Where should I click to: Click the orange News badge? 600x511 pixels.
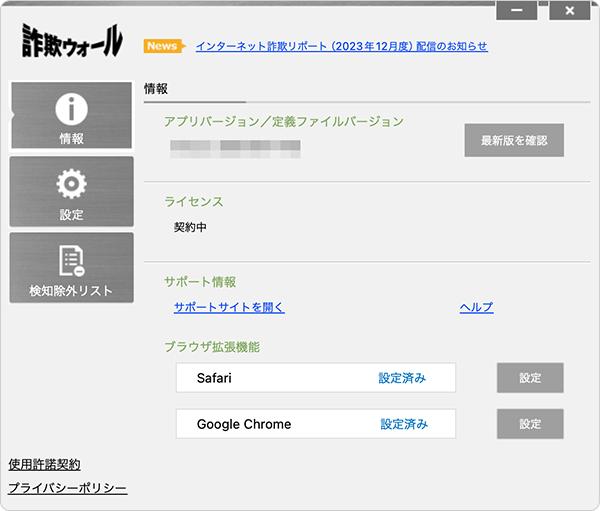(164, 46)
